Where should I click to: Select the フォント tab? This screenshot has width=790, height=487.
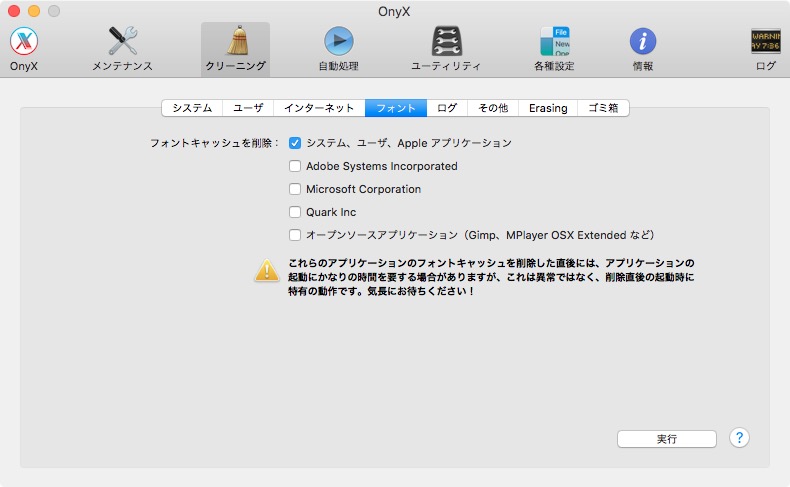click(x=396, y=108)
